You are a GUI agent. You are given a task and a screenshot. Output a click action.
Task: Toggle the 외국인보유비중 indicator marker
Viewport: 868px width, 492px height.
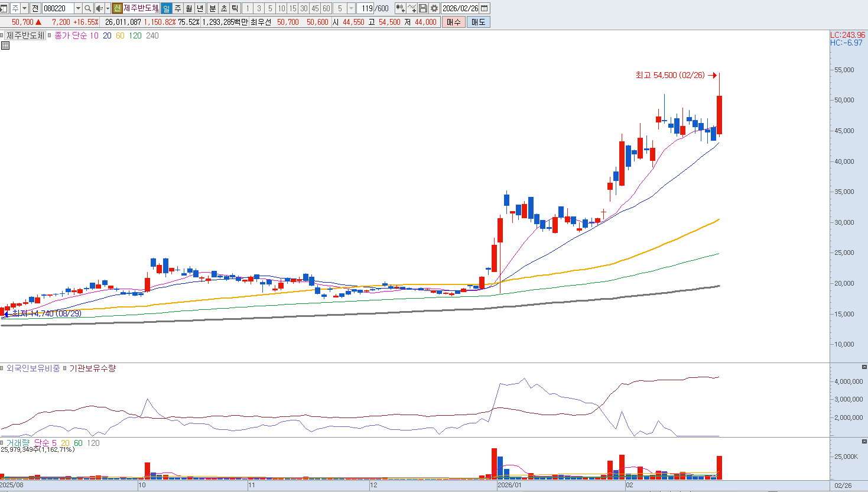[3, 368]
